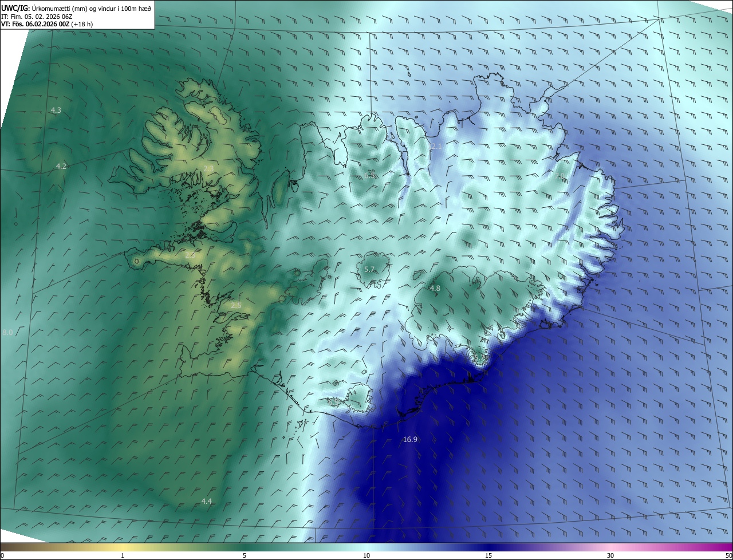Click the 1 tick on the color scale

(x=123, y=555)
